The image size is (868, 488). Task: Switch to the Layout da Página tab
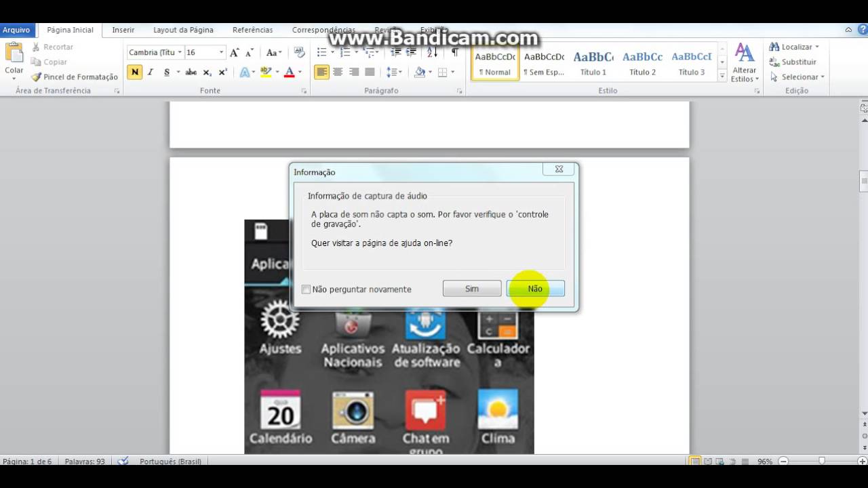(x=183, y=30)
